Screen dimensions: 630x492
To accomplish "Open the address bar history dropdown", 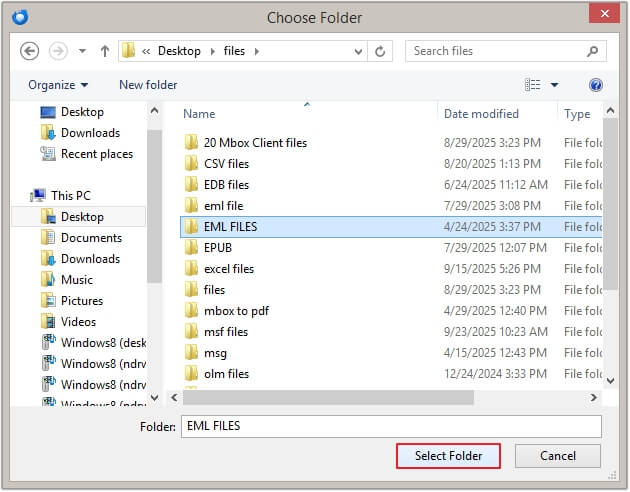I will click(x=356, y=51).
